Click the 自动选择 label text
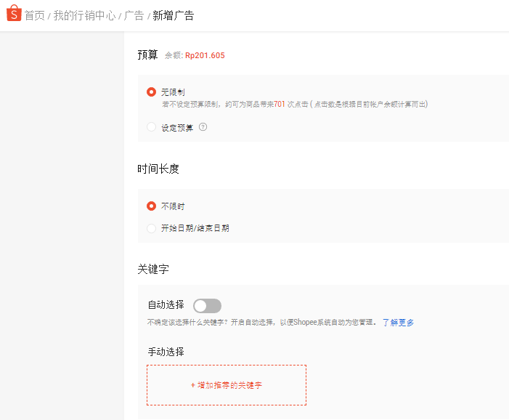The height and width of the screenshot is (420, 509). click(x=166, y=305)
